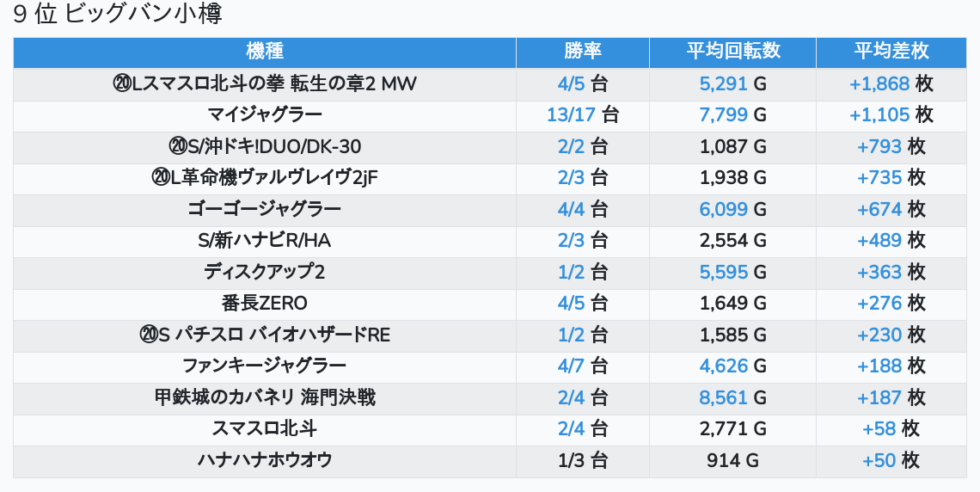
Task: Select 甲鉄城のカバネリ 海門決戦 row
Action: [264, 397]
